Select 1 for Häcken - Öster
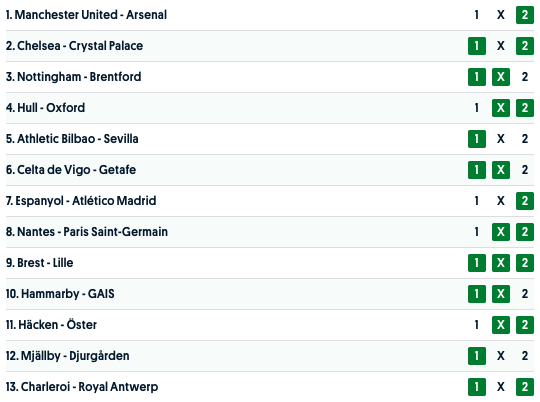 [477, 325]
